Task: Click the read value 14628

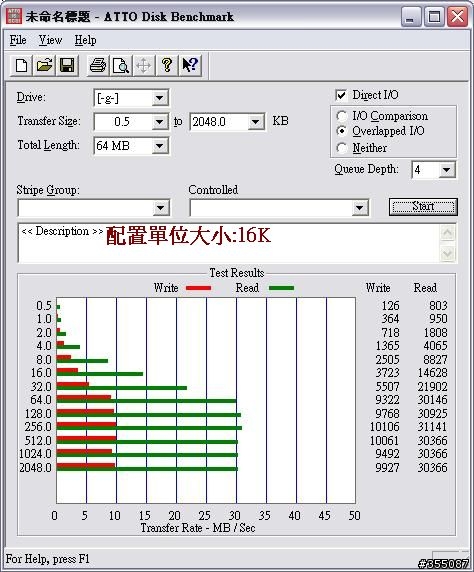Action: point(432,372)
